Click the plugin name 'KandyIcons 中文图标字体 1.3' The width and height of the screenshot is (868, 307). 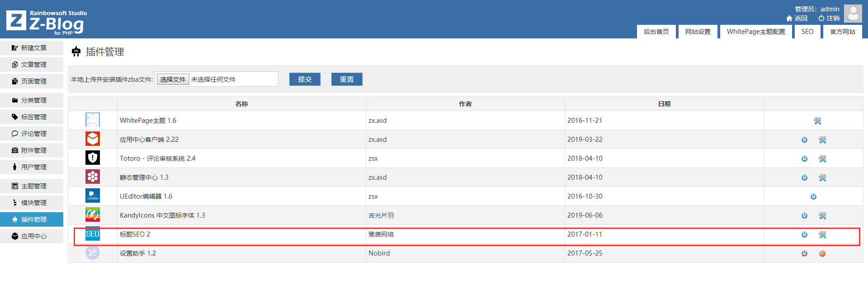coord(162,215)
